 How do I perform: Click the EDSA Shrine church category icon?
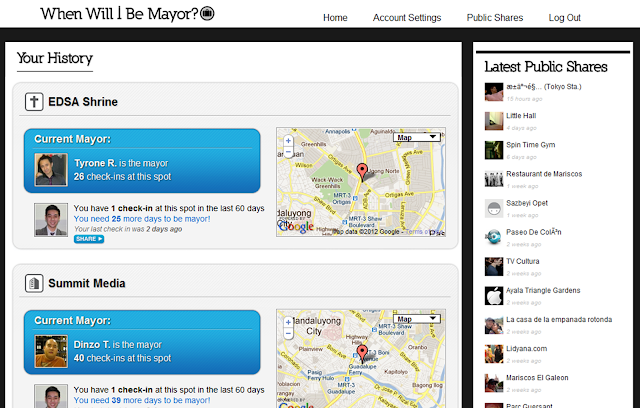click(x=34, y=102)
